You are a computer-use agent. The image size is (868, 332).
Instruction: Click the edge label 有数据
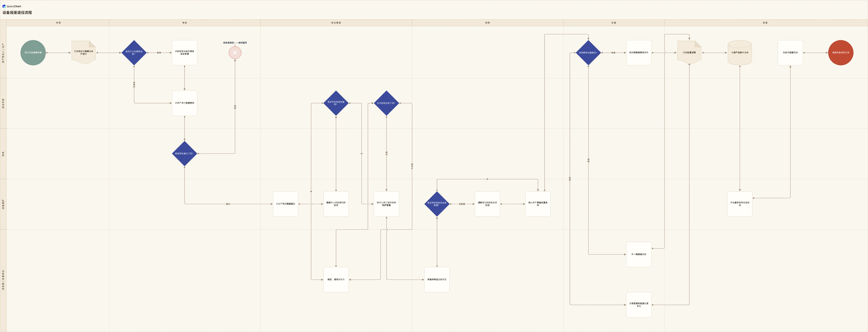click(x=462, y=204)
